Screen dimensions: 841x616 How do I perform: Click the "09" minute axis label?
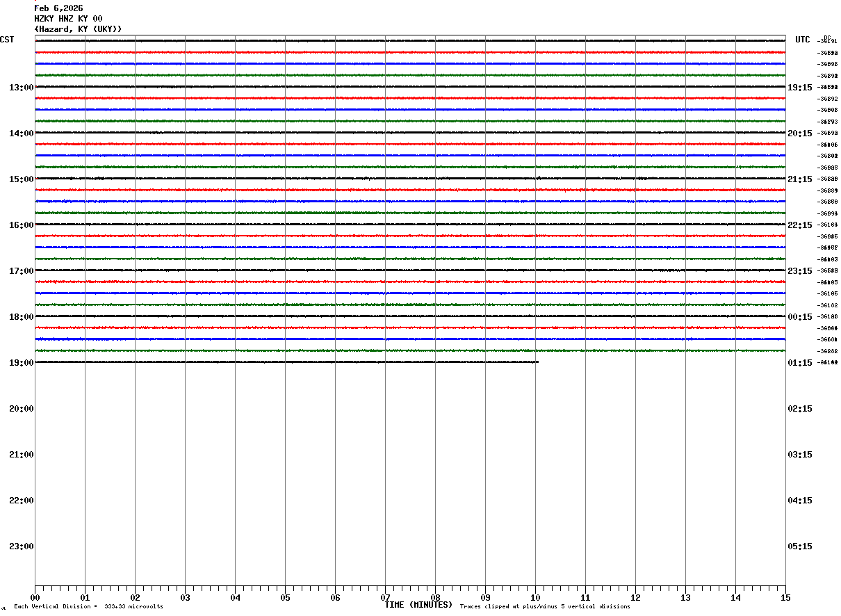[485, 598]
